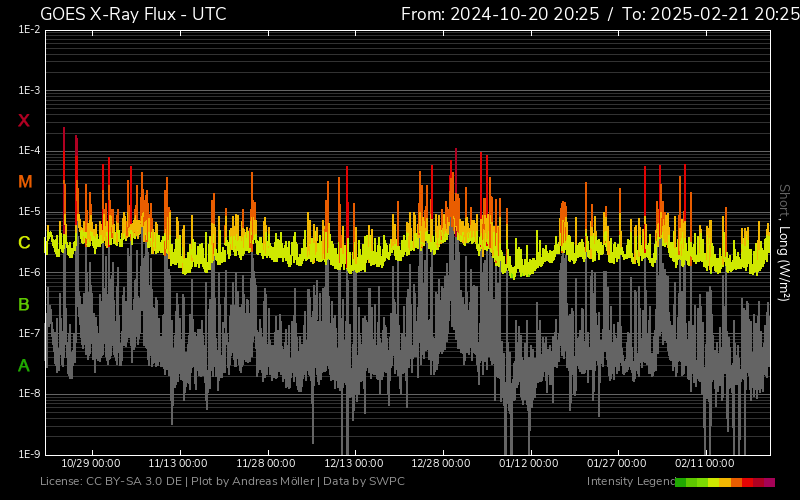Click the red X flare class label

tap(24, 121)
